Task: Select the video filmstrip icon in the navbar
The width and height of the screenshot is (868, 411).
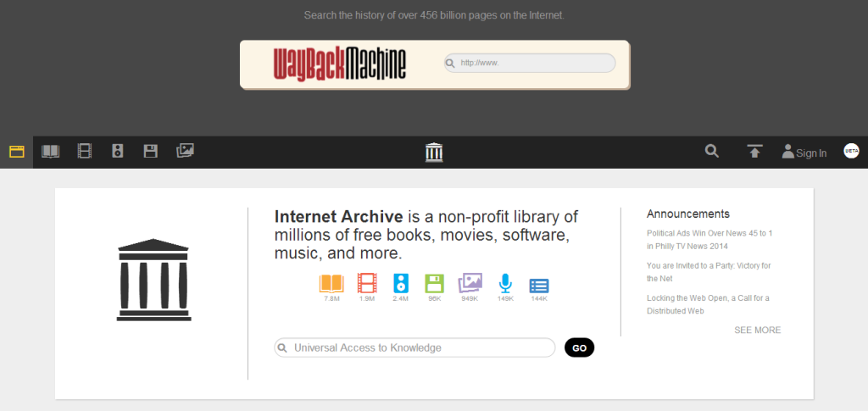Action: 84,151
